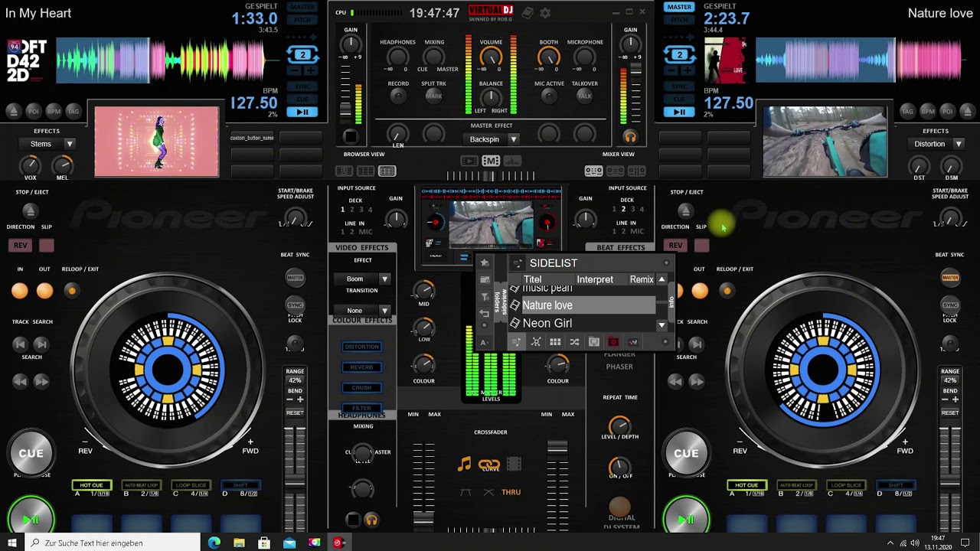Select right deck HOT CUE mode
Screen dimensions: 980x551
pyautogui.click(x=746, y=484)
